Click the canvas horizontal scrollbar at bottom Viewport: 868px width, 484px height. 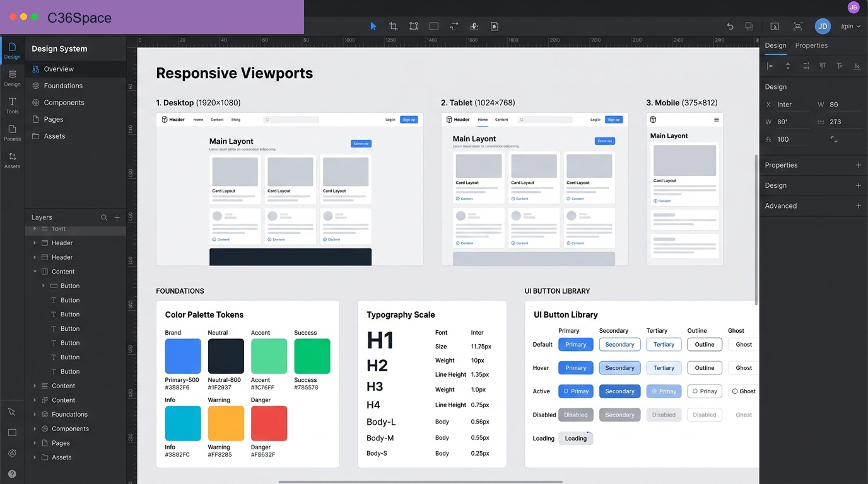tap(420, 482)
